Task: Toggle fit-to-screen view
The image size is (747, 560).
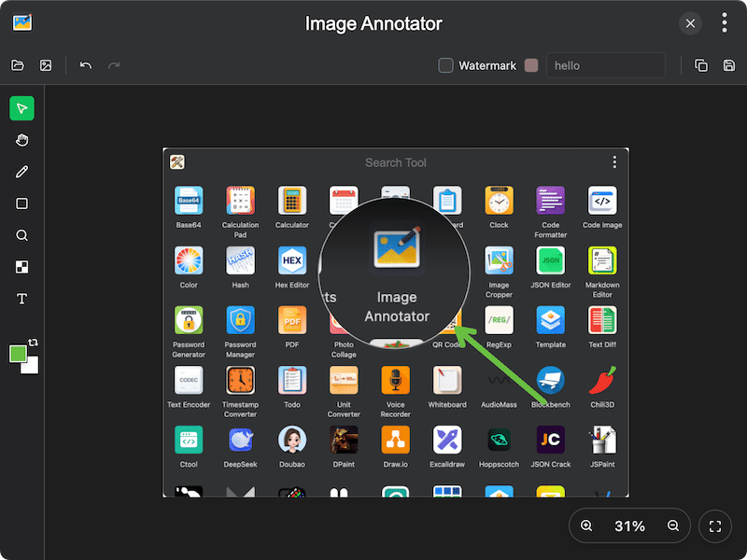Action: coord(715,526)
